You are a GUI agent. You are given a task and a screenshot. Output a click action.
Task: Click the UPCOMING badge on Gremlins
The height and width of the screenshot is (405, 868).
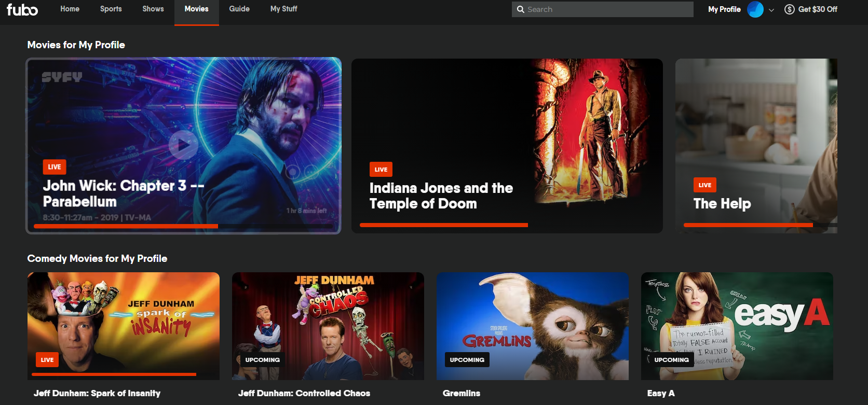coord(467,360)
